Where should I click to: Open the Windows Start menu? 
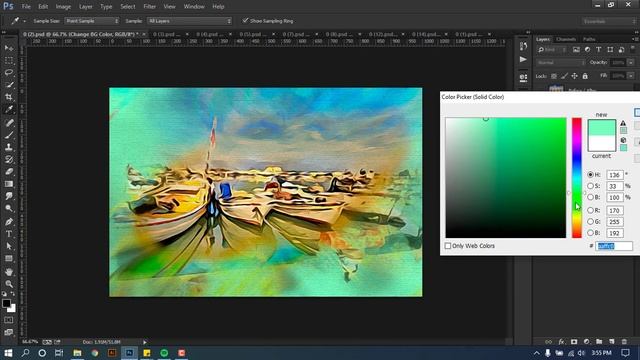pos(8,353)
